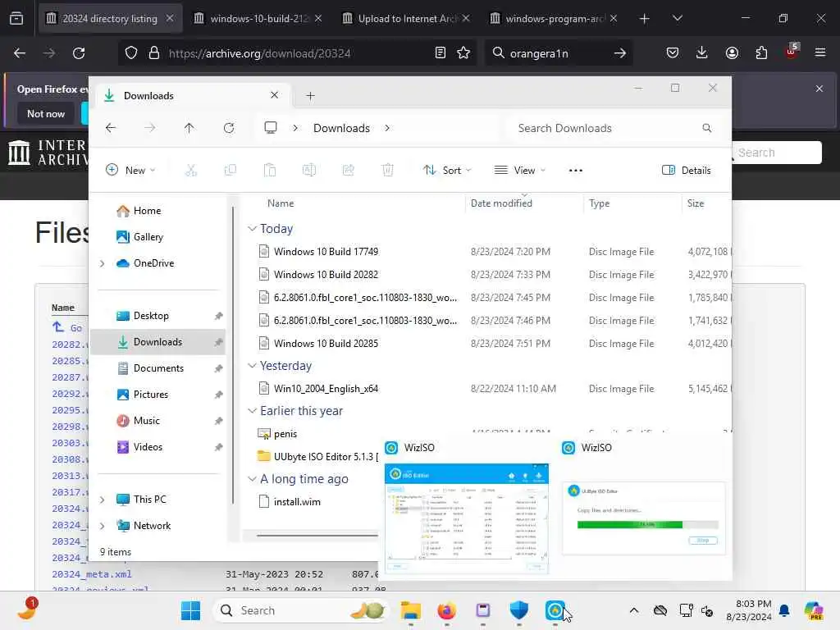Collapse the Today group
840x630 pixels.
pos(252,229)
